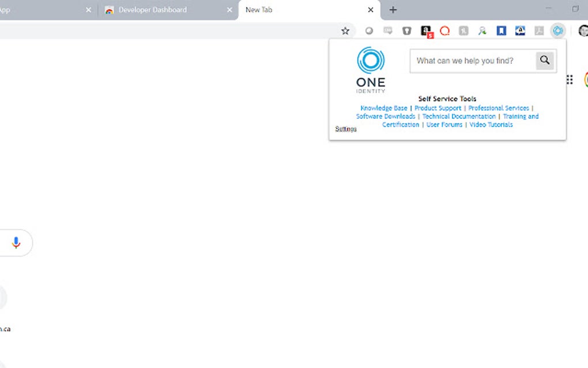Open the Google Apps grid launcher
The height and width of the screenshot is (368, 588).
[x=570, y=80]
